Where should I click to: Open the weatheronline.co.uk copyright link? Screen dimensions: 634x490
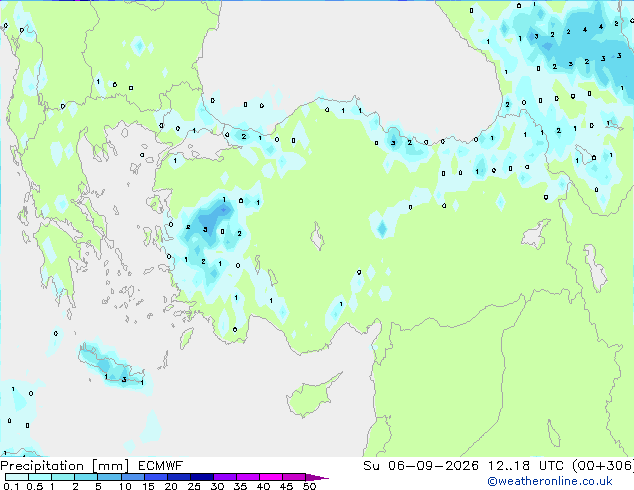click(550, 481)
